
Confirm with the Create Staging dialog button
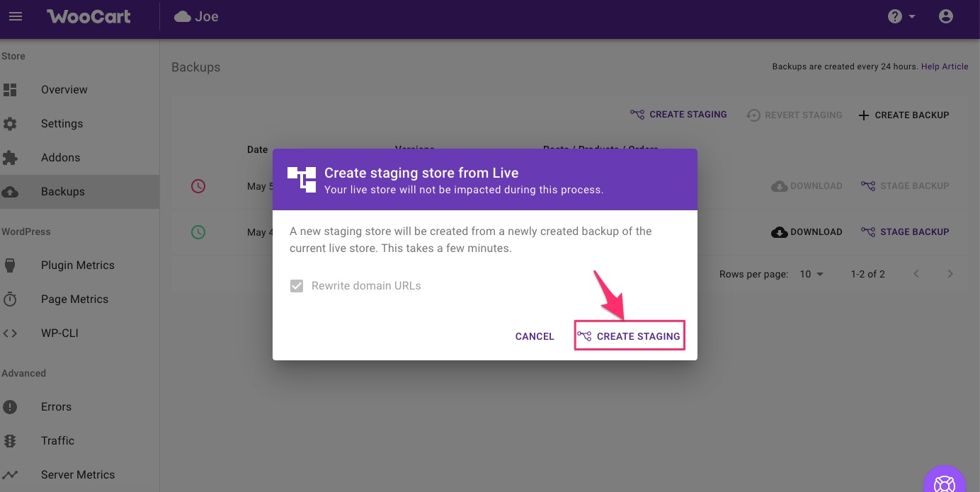coord(629,336)
